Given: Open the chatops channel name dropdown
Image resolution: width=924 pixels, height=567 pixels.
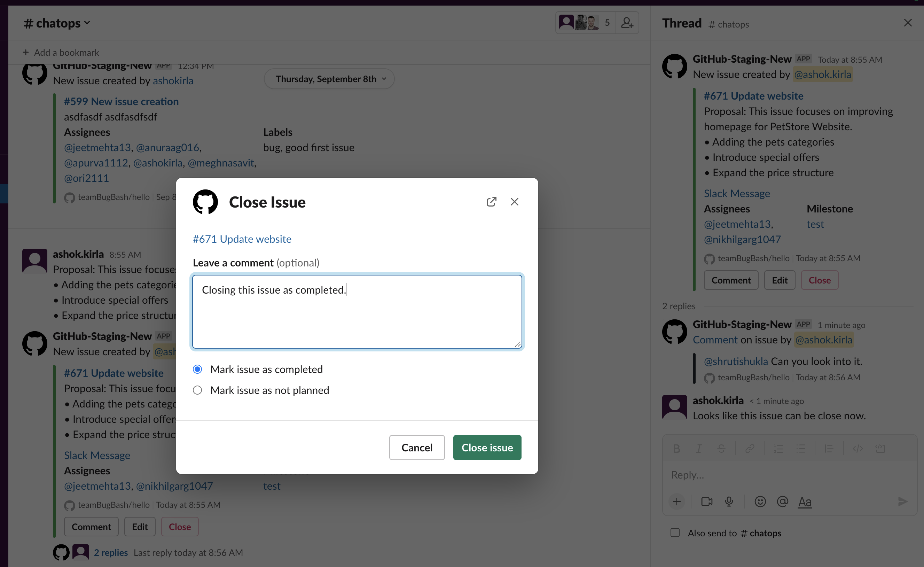Looking at the screenshot, I should click(57, 23).
